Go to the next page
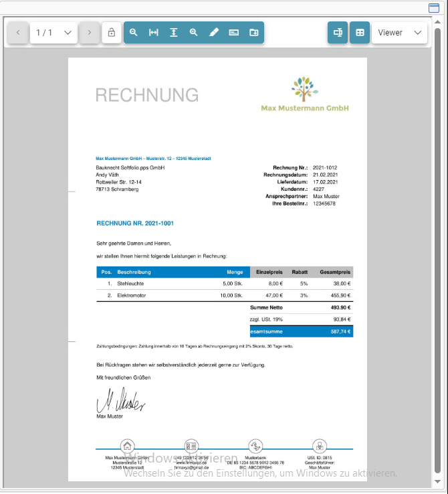Screen dimensions: 448x494 [90, 32]
